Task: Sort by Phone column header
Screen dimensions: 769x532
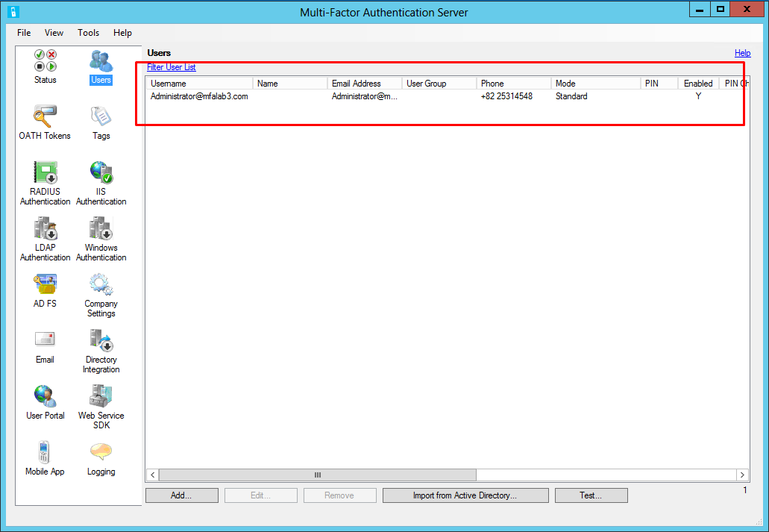Action: tap(513, 84)
